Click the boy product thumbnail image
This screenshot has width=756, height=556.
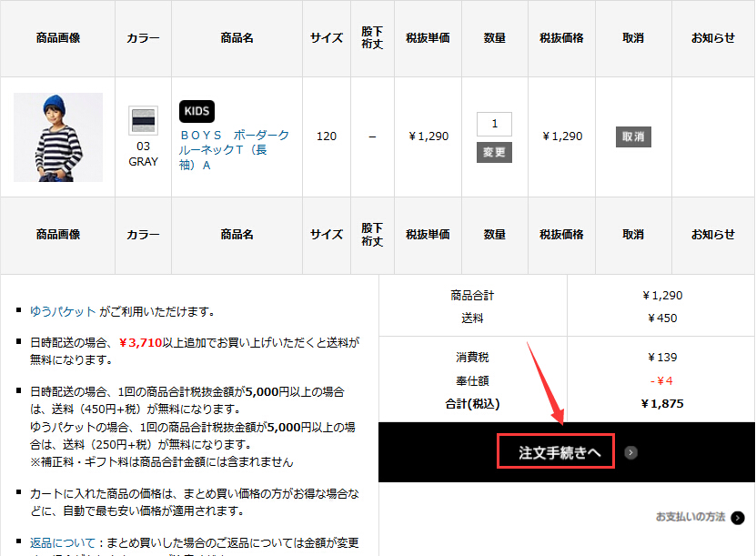pos(58,137)
